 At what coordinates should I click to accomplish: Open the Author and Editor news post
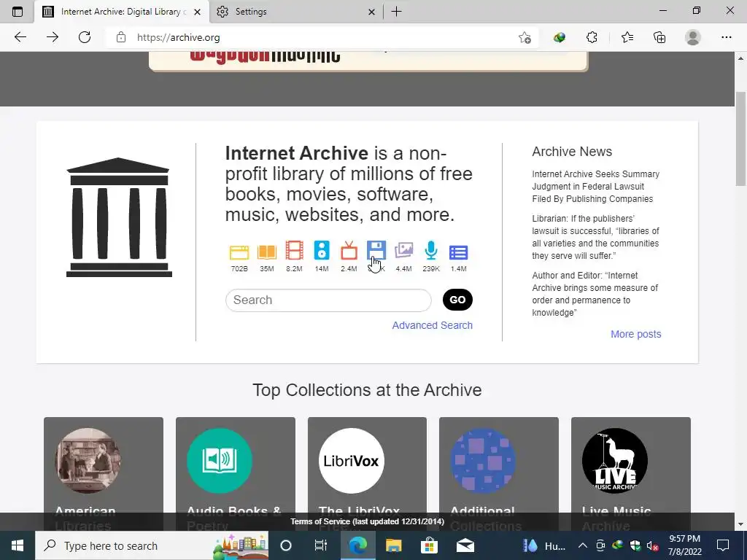tap(595, 294)
